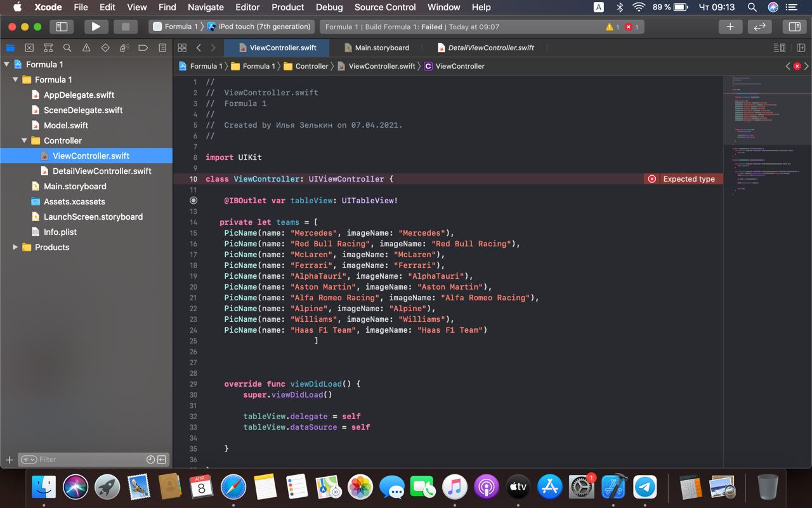Select the ViewController.swift editor tab

pos(277,48)
